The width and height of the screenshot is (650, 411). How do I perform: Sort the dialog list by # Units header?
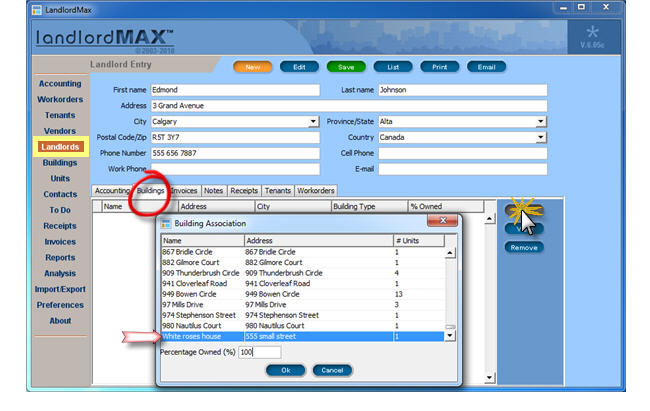click(419, 241)
